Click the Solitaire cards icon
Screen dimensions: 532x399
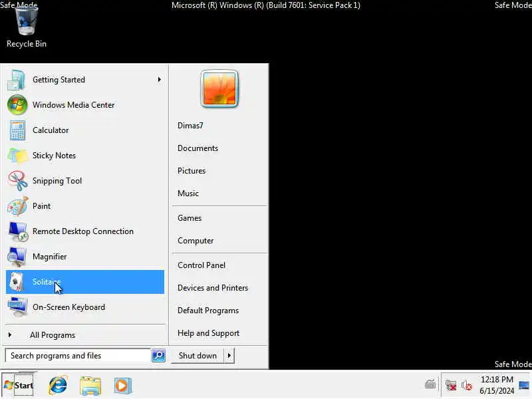16,282
